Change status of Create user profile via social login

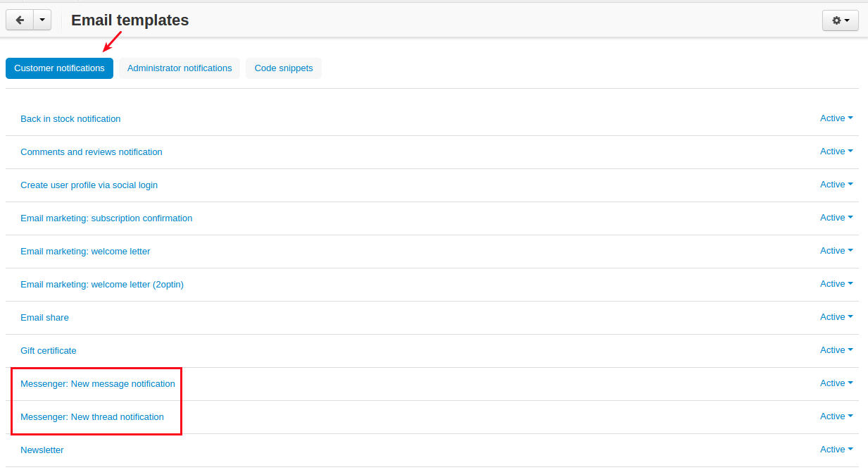[836, 185]
